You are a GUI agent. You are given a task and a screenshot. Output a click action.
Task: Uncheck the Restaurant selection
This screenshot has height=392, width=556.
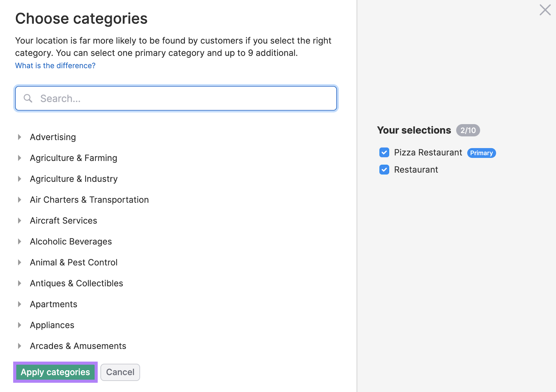tap(384, 170)
